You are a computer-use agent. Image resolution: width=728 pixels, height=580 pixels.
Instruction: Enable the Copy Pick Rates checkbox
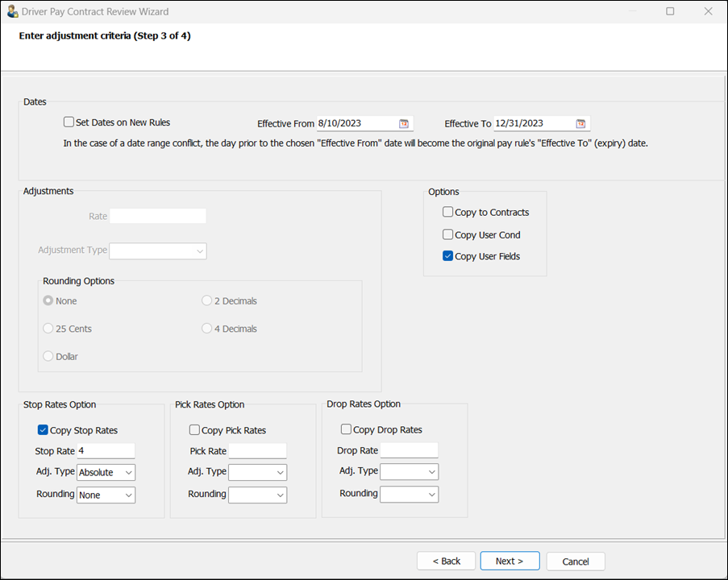click(x=194, y=430)
